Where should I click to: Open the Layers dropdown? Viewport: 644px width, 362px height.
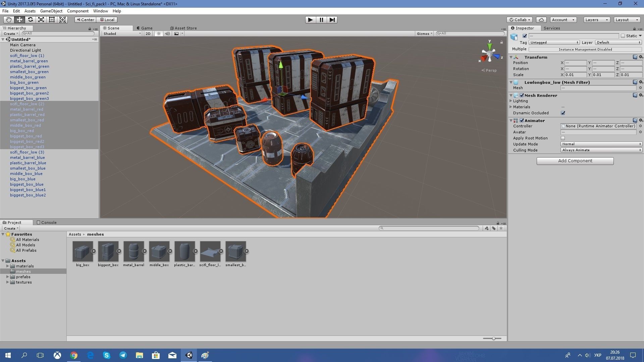[x=596, y=20]
